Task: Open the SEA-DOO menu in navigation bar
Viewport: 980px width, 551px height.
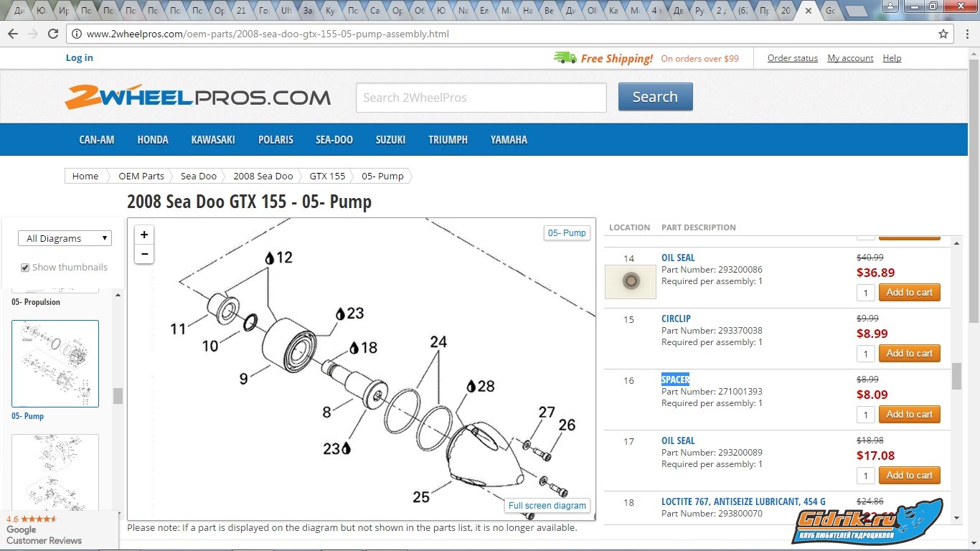Action: [x=334, y=140]
